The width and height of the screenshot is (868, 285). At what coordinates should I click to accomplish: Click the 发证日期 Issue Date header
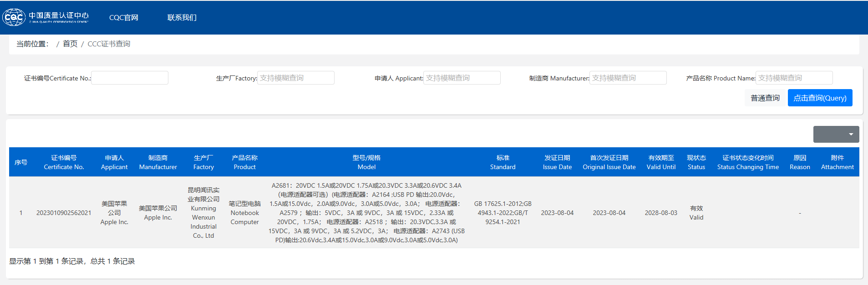tap(557, 162)
